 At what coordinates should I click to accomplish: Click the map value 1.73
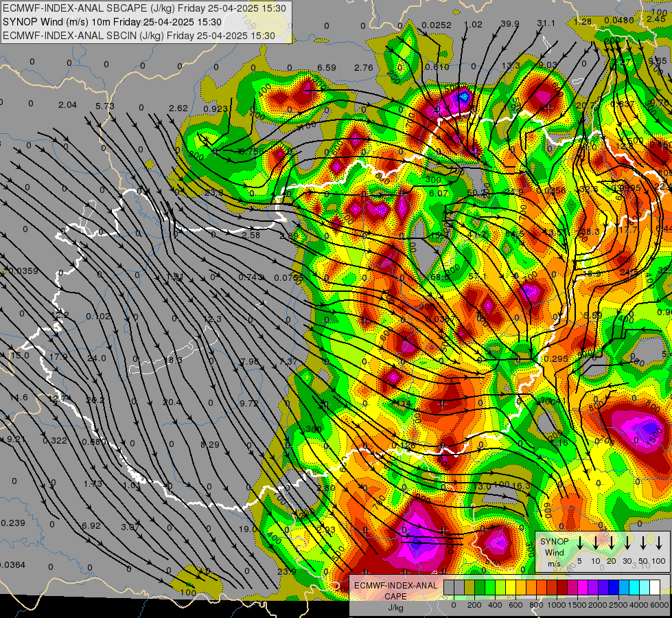click(93, 484)
